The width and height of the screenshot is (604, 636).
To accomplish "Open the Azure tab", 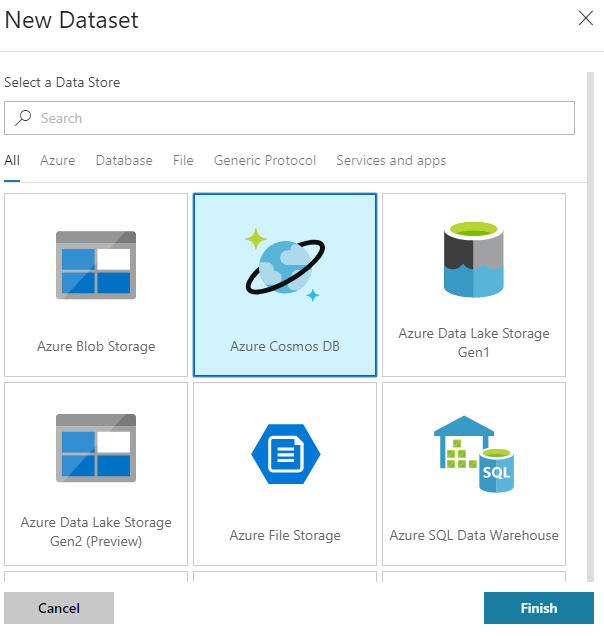I will (x=58, y=160).
